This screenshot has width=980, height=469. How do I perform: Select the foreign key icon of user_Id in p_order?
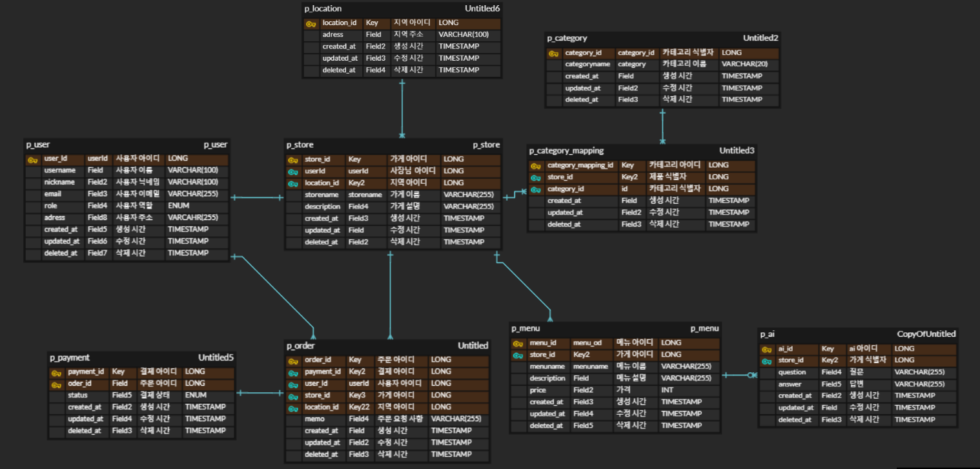pos(293,384)
